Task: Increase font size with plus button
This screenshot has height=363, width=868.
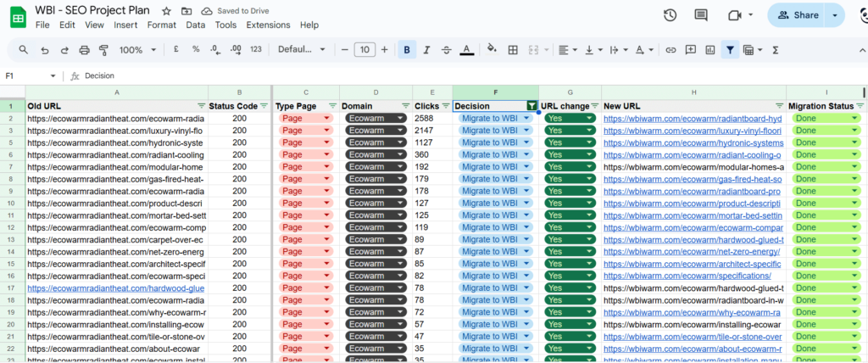Action: [384, 50]
